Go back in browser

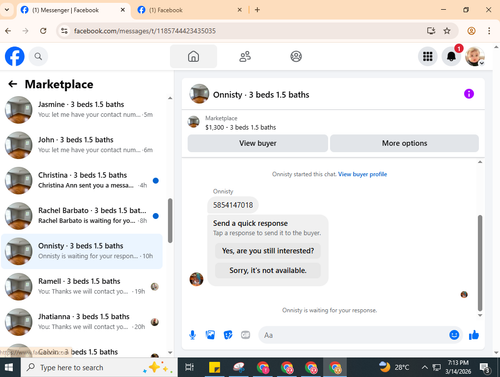[8, 31]
